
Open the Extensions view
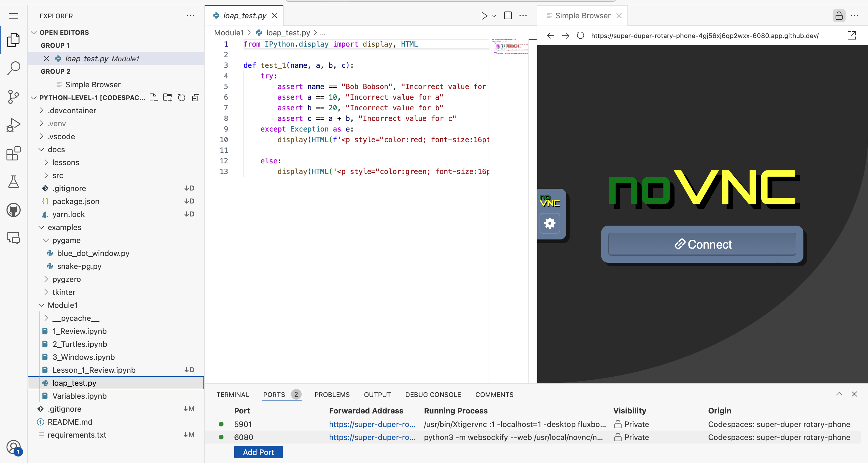14,153
